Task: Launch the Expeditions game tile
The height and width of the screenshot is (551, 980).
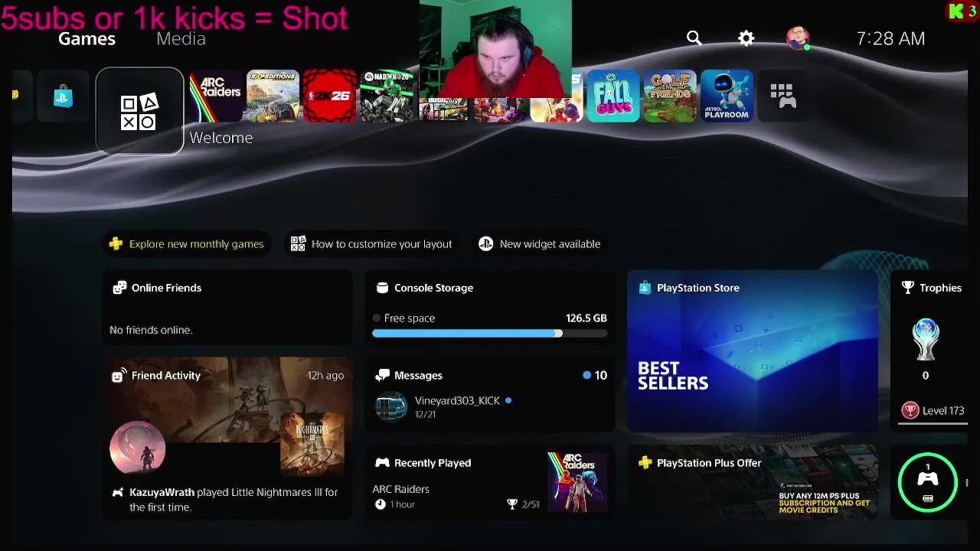Action: click(272, 96)
